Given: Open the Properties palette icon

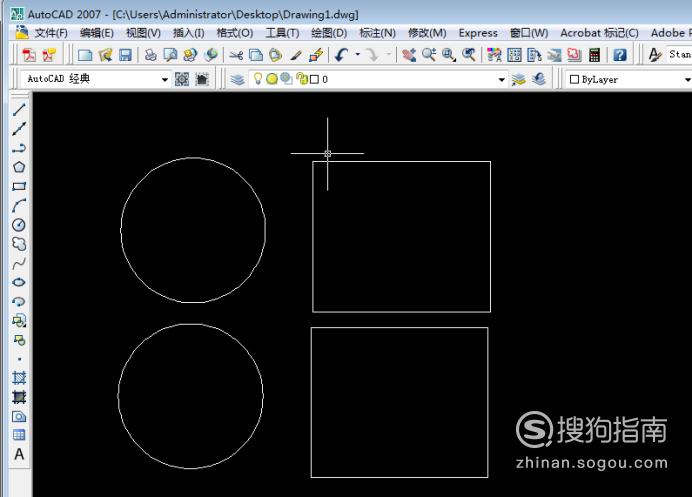Looking at the screenshot, I should [494, 55].
